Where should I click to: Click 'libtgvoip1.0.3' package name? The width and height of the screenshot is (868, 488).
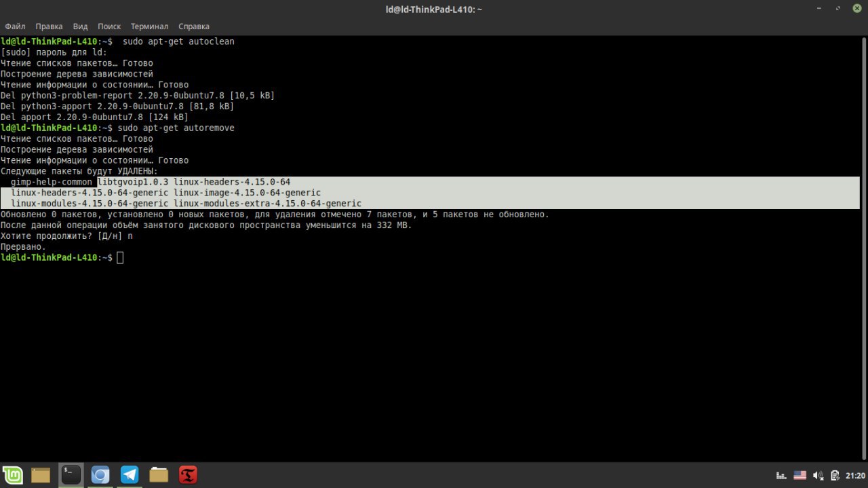click(x=133, y=182)
